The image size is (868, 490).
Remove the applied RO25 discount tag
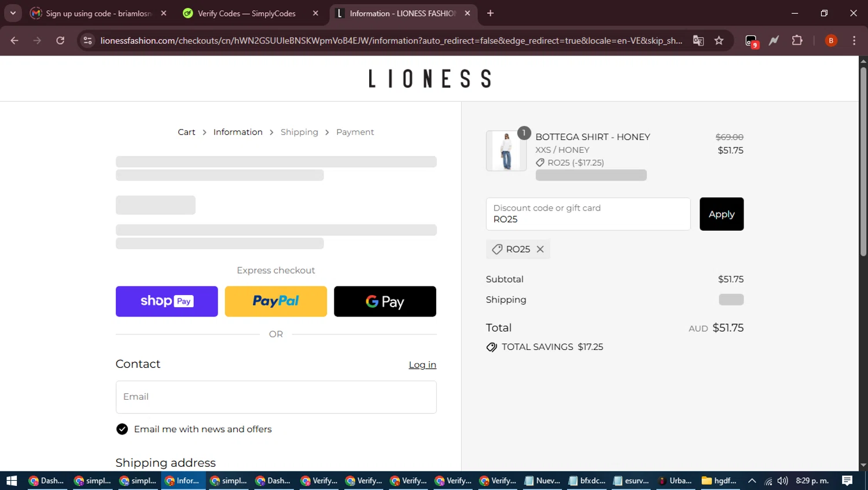pos(540,249)
